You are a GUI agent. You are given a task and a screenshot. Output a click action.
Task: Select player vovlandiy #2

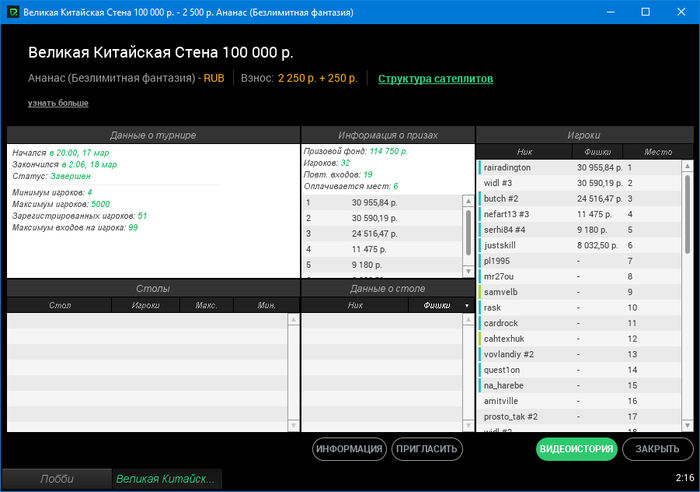tap(579, 354)
